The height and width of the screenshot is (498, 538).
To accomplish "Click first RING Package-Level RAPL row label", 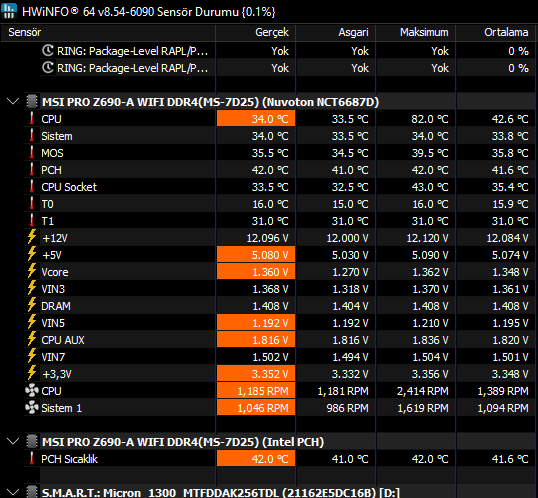I will click(132, 51).
